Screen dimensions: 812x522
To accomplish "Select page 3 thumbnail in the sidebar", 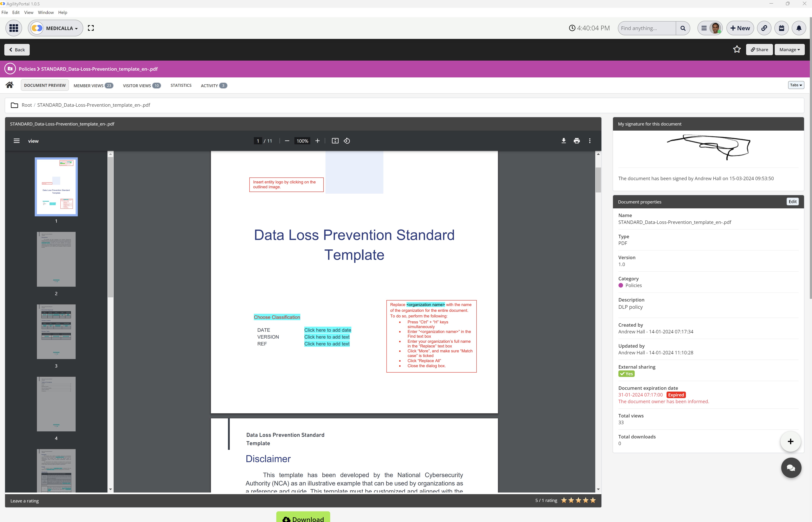I will (56, 332).
